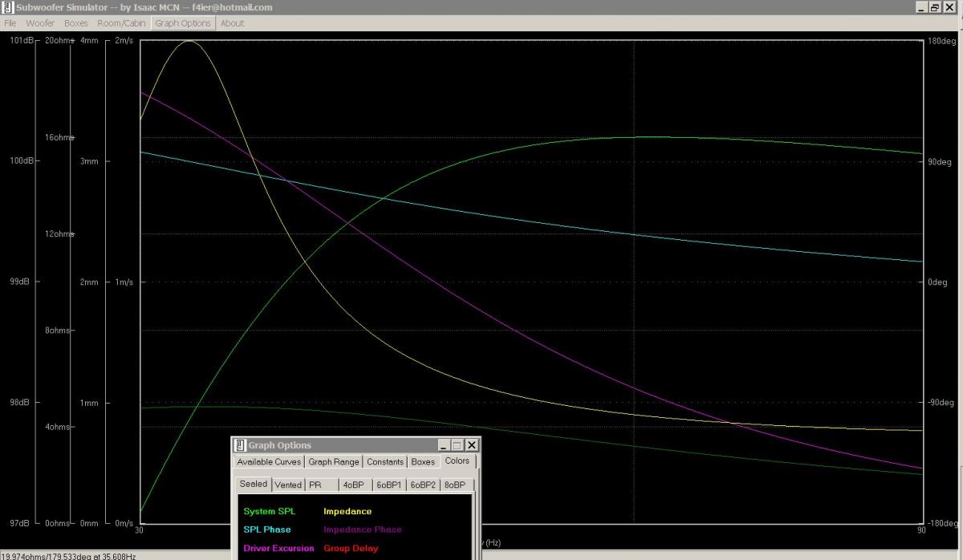Click the 99dB SPL axis label
Image resolution: width=963 pixels, height=560 pixels.
coord(18,282)
